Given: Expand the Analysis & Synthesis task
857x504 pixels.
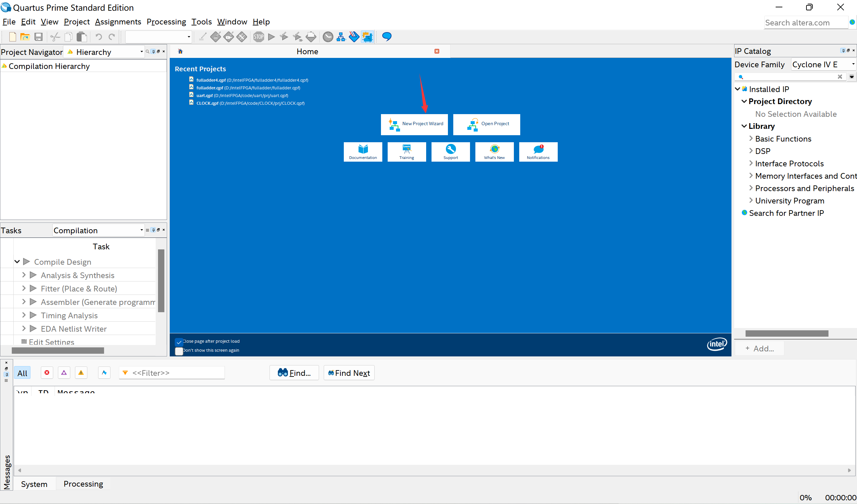Looking at the screenshot, I should [24, 275].
